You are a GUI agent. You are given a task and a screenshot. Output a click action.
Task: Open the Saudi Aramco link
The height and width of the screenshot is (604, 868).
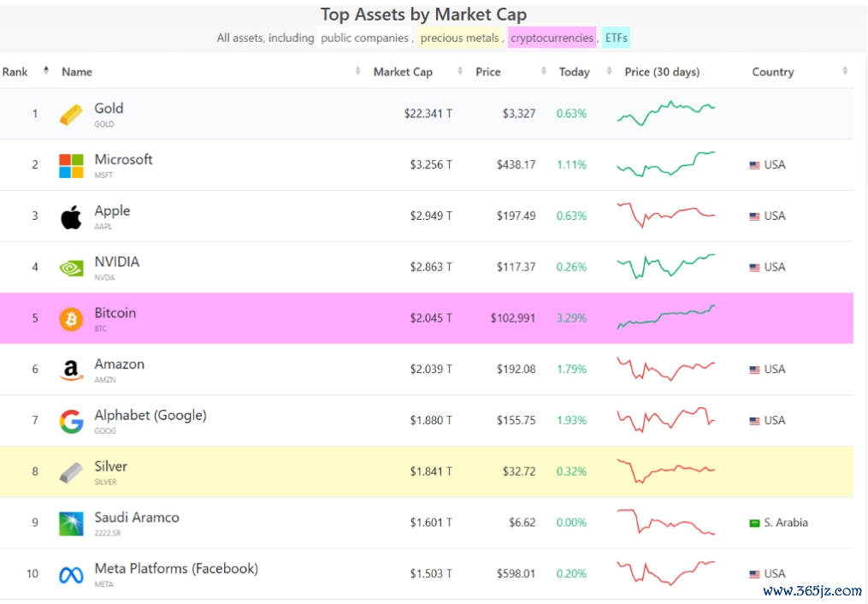[x=137, y=518]
